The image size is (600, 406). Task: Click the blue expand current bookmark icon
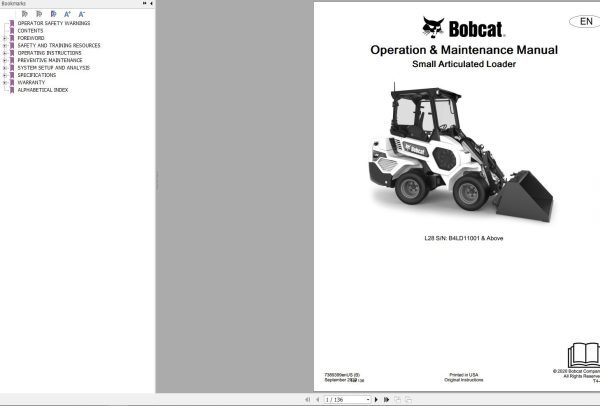tap(53, 14)
